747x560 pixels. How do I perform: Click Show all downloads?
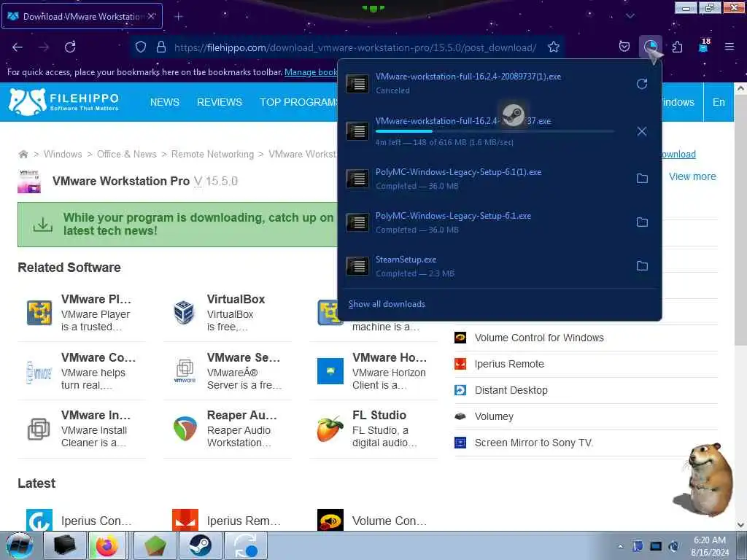point(387,304)
